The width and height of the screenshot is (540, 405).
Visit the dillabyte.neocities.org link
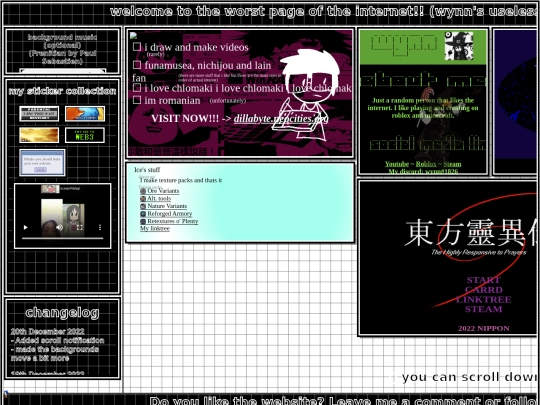coord(281,118)
